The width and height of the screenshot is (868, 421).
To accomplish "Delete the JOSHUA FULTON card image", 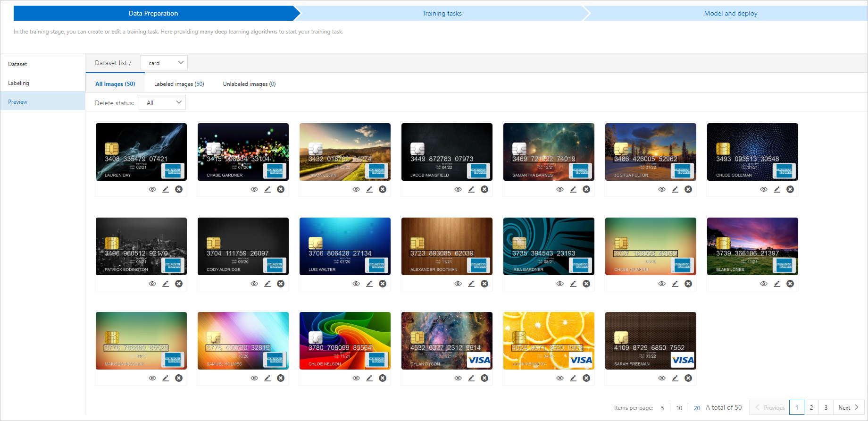I will [688, 189].
